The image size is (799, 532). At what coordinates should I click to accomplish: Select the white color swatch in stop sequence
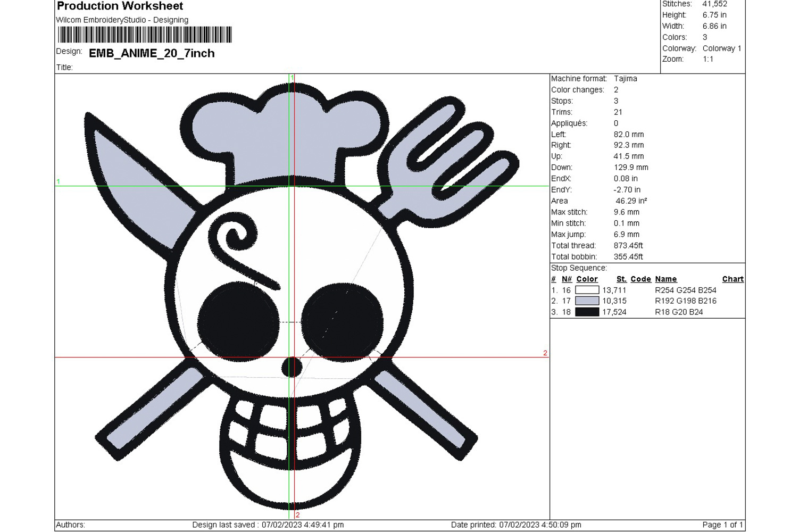(587, 290)
